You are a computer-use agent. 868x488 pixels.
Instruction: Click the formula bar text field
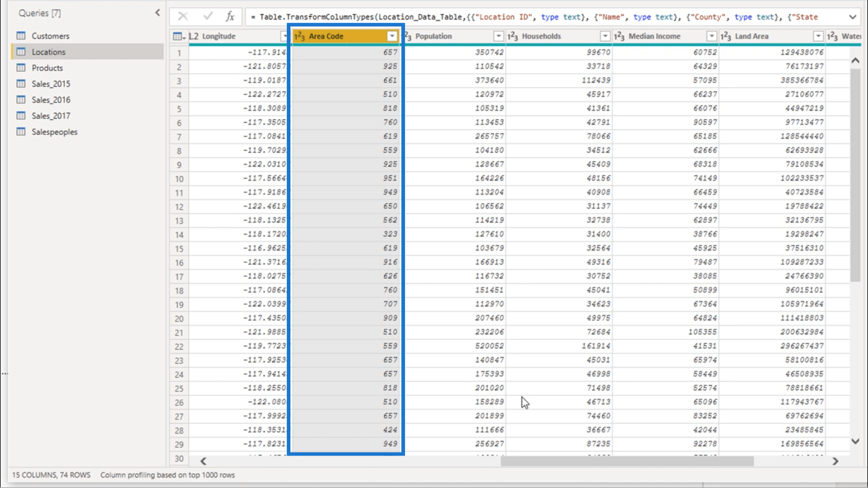click(542, 17)
